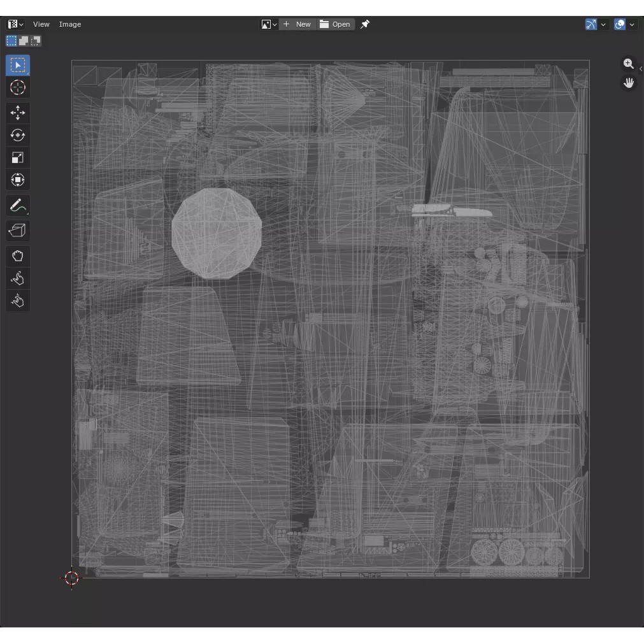
Task: Click the New image button
Action: pos(297,24)
